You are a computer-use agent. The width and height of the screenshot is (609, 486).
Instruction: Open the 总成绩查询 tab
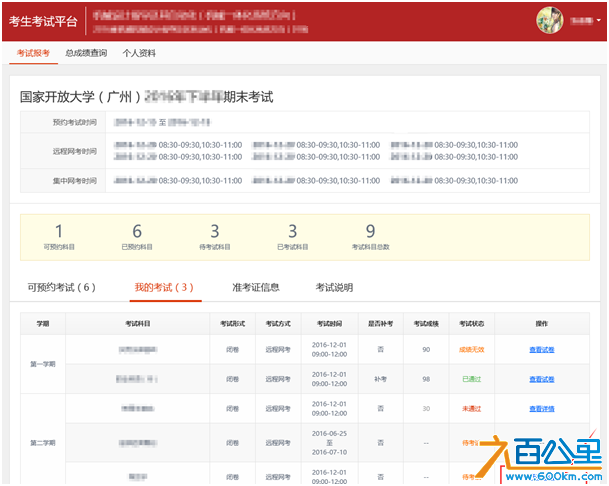click(86, 53)
